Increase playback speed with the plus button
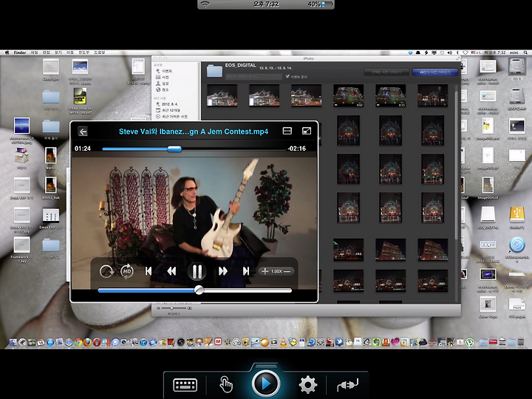 tap(265, 271)
